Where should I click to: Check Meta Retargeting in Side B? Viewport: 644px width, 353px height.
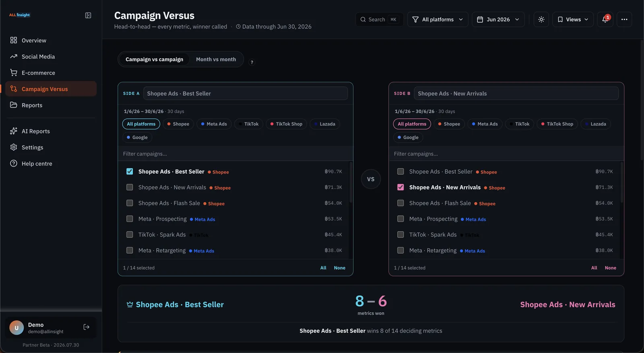pos(400,250)
